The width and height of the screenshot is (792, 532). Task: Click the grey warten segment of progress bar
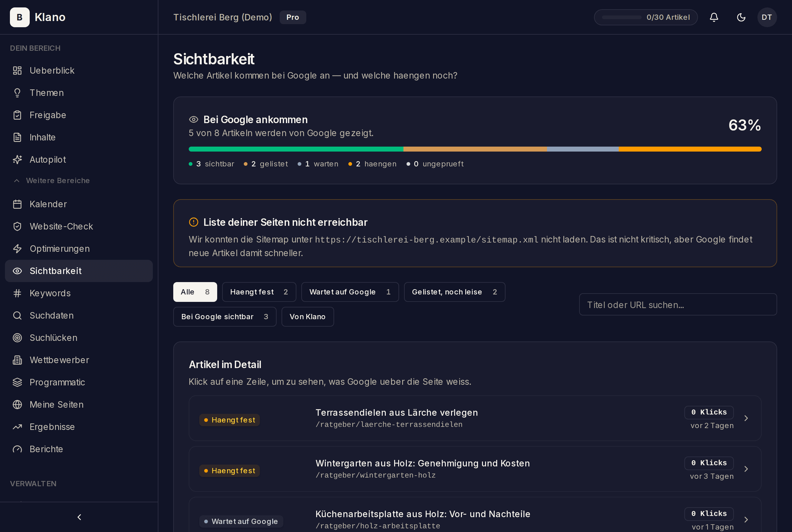583,149
